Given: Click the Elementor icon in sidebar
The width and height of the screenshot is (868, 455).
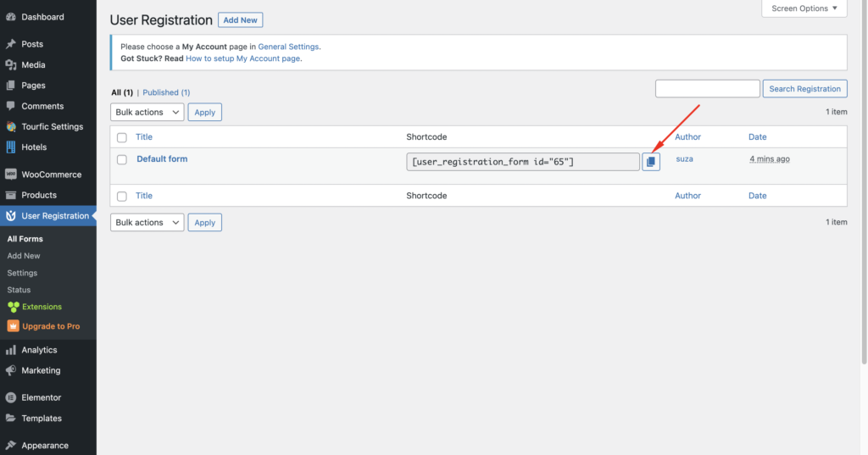Looking at the screenshot, I should 10,397.
